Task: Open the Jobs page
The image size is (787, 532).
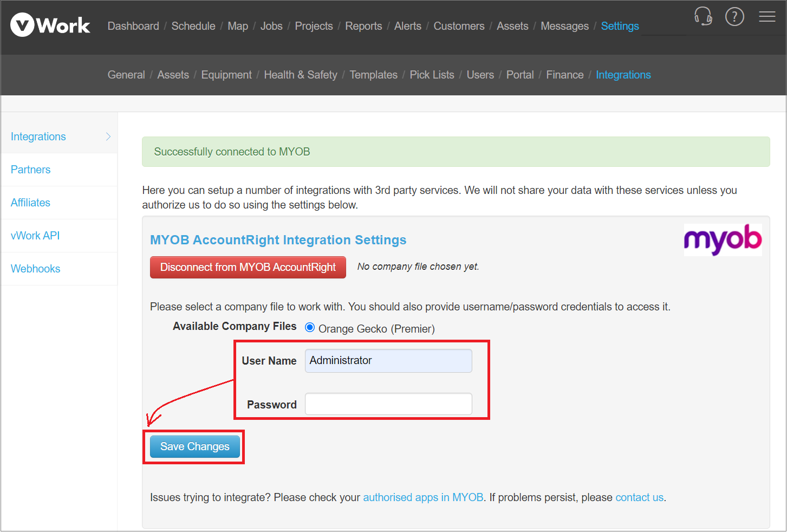Action: click(x=271, y=26)
